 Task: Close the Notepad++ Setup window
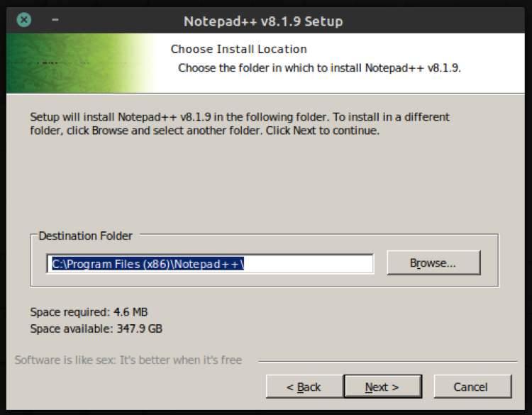[x=24, y=20]
